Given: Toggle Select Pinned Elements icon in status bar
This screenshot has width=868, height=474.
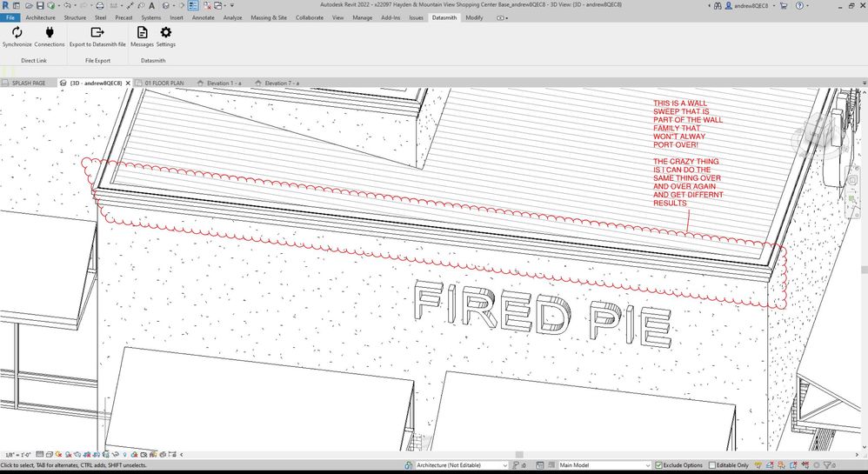Looking at the screenshot, I should click(781, 465).
